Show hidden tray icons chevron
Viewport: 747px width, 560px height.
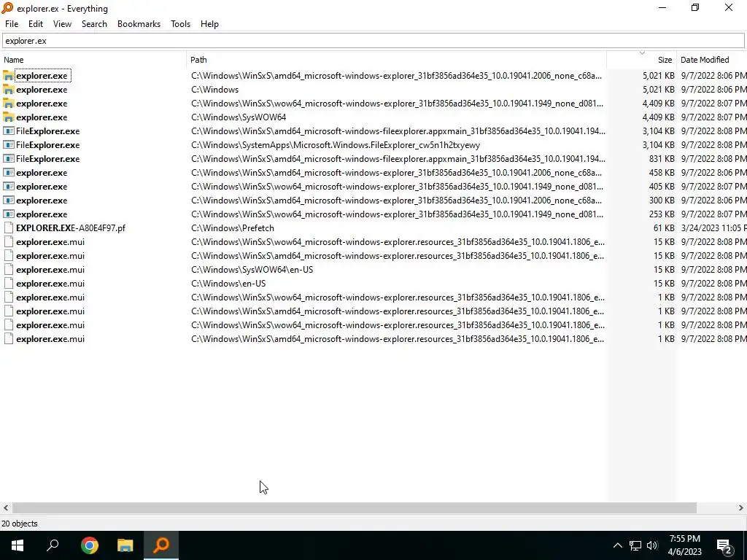click(x=617, y=545)
